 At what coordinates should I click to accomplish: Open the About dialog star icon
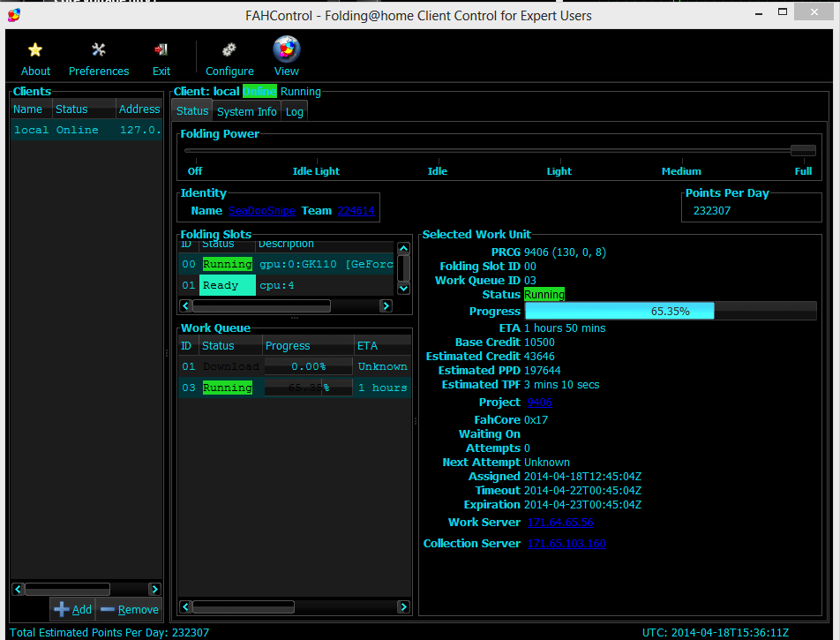35,49
